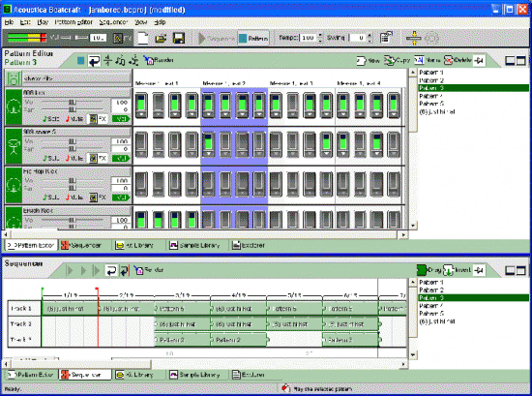Toggle Vel button on the 808 kick track
This screenshot has width=532, height=396.
(121, 119)
